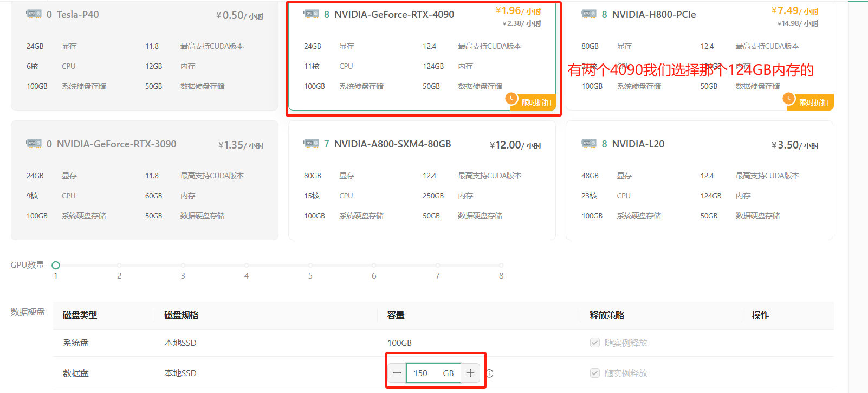The width and height of the screenshot is (868, 393).
Task: Click the 操作 column header
Action: [760, 315]
